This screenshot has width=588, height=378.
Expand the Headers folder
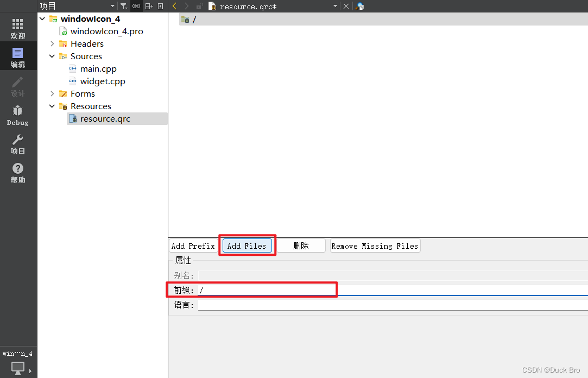[x=52, y=43]
